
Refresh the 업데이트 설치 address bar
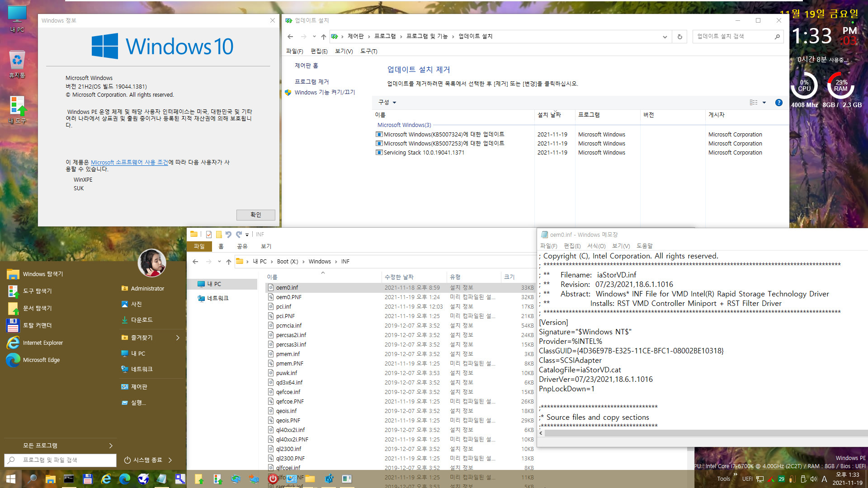click(x=679, y=37)
